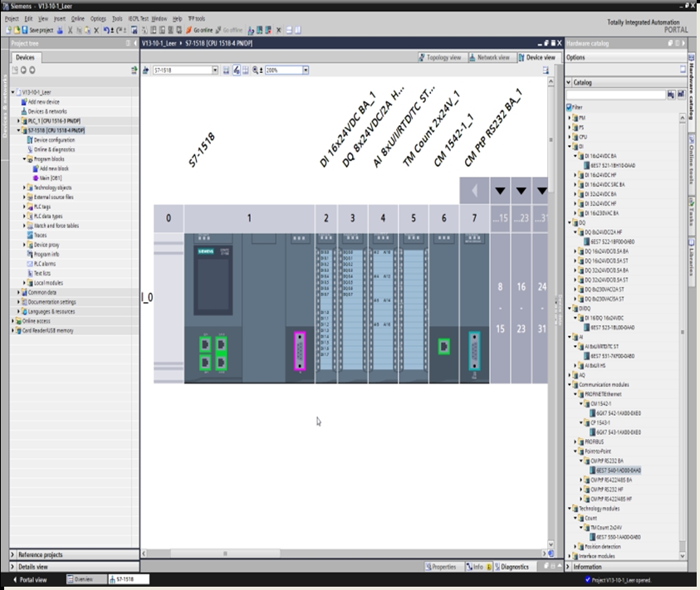Image resolution: width=700 pixels, height=590 pixels.
Task: Click Save project in the toolbar
Action: pos(37,31)
